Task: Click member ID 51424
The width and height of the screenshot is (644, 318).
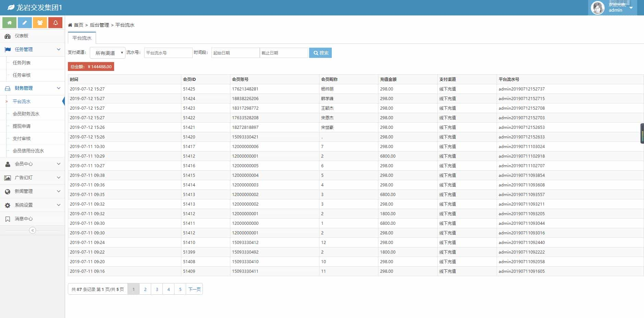Action: (x=189, y=98)
